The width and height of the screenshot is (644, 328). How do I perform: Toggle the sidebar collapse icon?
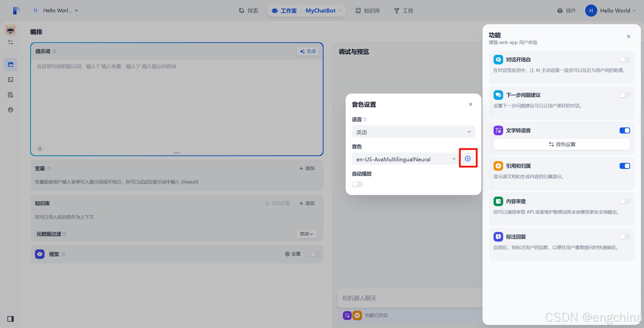11,319
